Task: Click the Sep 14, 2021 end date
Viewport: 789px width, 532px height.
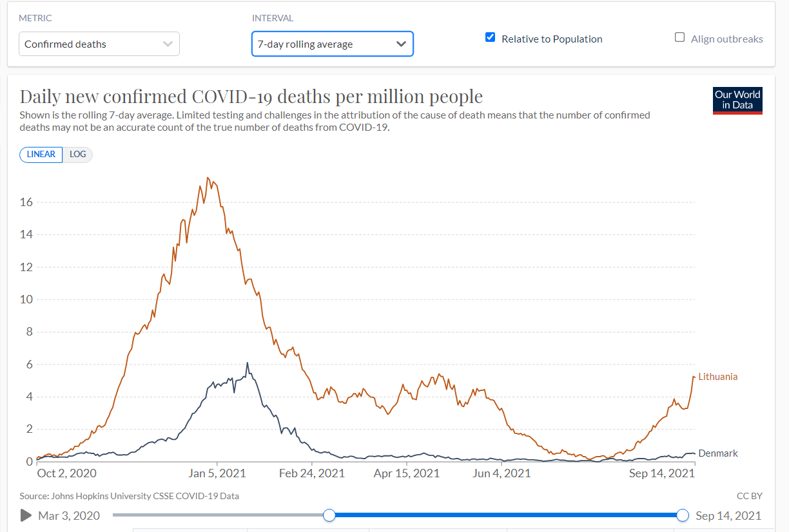Action: pos(728,515)
